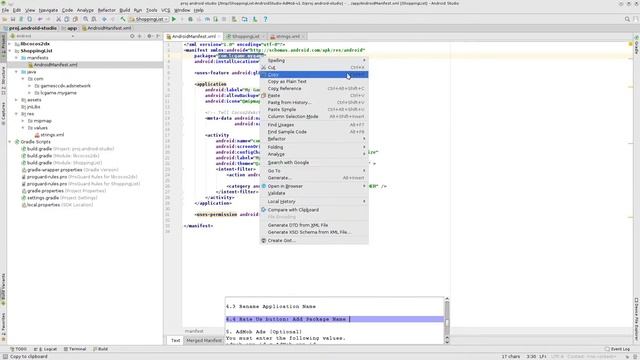Select strings.xml in the project tree

tap(49, 135)
